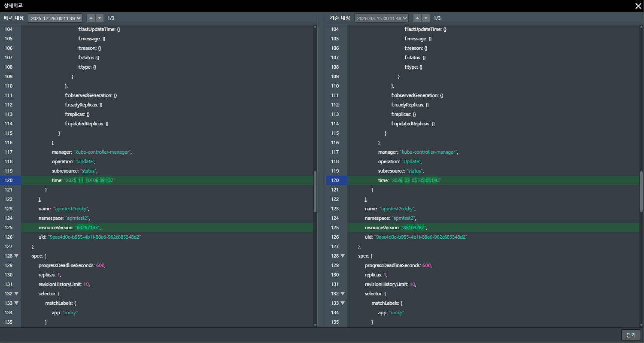Screen dimensions: 644x343
Task: Fold the selector section in right pane
Action: [343, 294]
